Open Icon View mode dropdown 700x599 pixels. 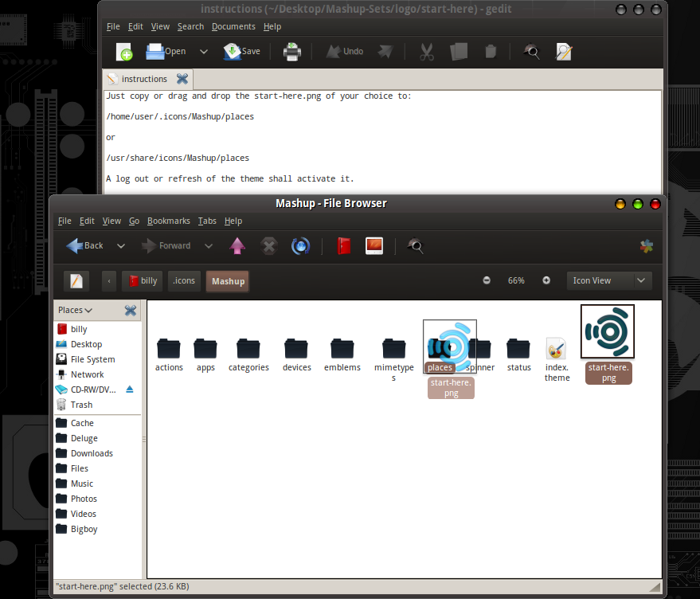point(609,280)
